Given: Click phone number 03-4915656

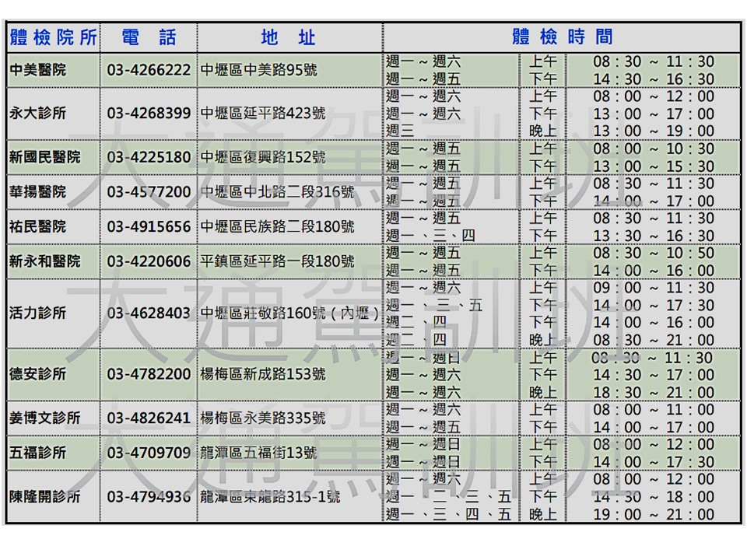Looking at the screenshot, I should [x=149, y=227].
